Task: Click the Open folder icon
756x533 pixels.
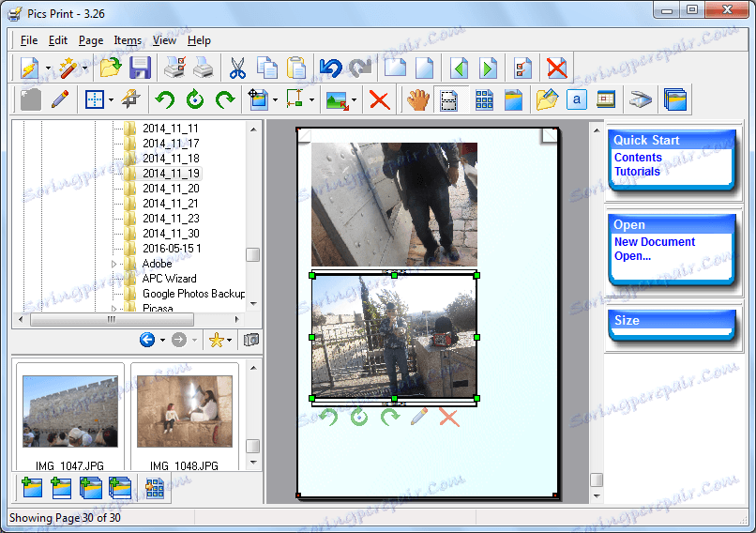Action: (111, 68)
